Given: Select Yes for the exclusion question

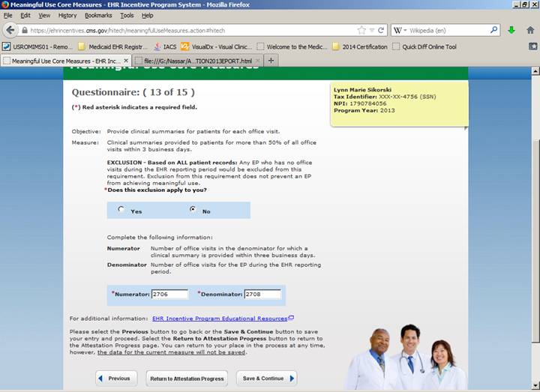Looking at the screenshot, I should 121,210.
